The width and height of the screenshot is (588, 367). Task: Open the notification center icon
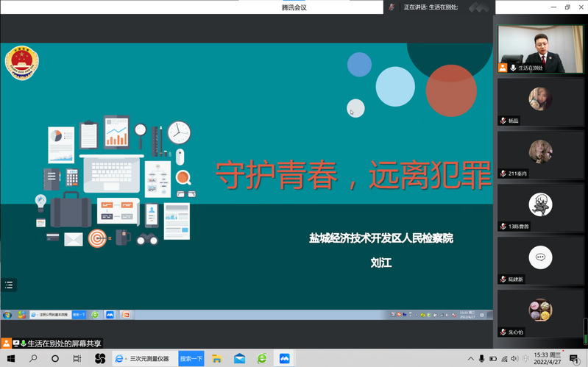coord(573,359)
